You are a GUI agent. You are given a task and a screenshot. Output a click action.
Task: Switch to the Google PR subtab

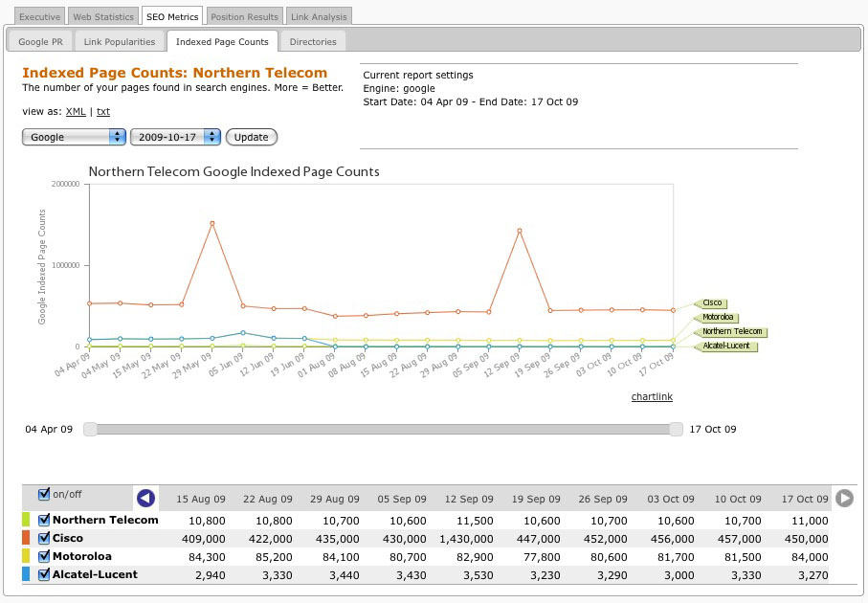pos(40,41)
